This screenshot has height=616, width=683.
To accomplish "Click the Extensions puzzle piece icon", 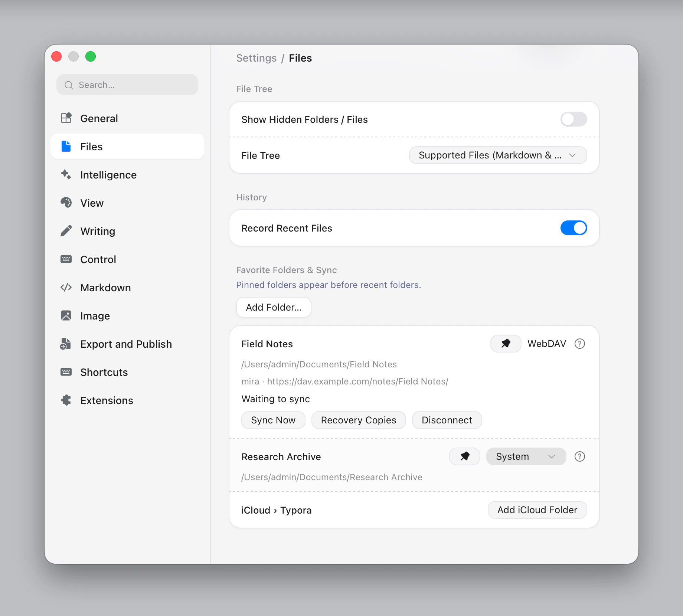I will tap(66, 400).
